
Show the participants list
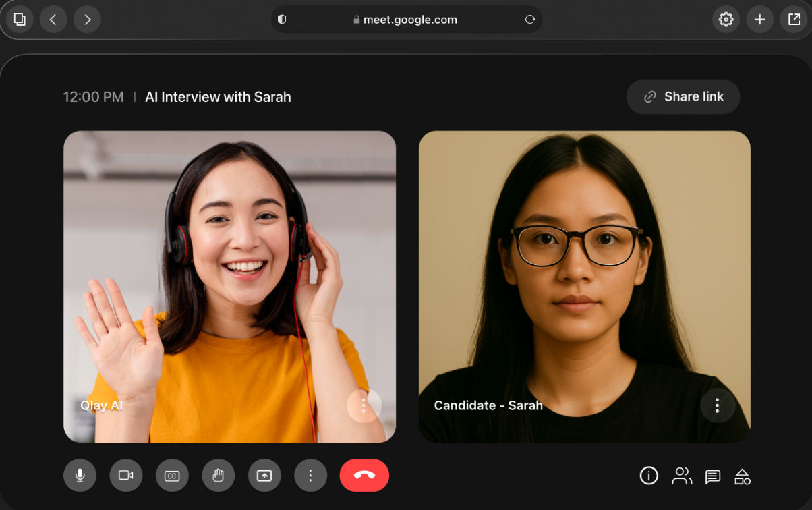coord(682,476)
